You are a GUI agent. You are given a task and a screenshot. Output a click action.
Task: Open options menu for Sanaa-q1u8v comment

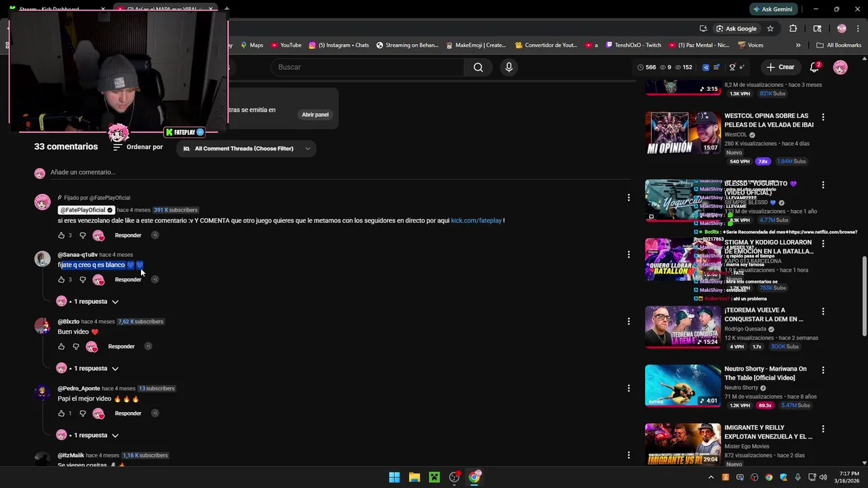click(x=629, y=254)
